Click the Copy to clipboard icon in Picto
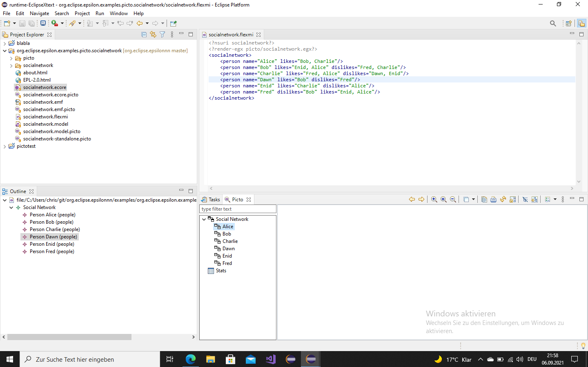The height and width of the screenshot is (367, 588). [x=484, y=199]
